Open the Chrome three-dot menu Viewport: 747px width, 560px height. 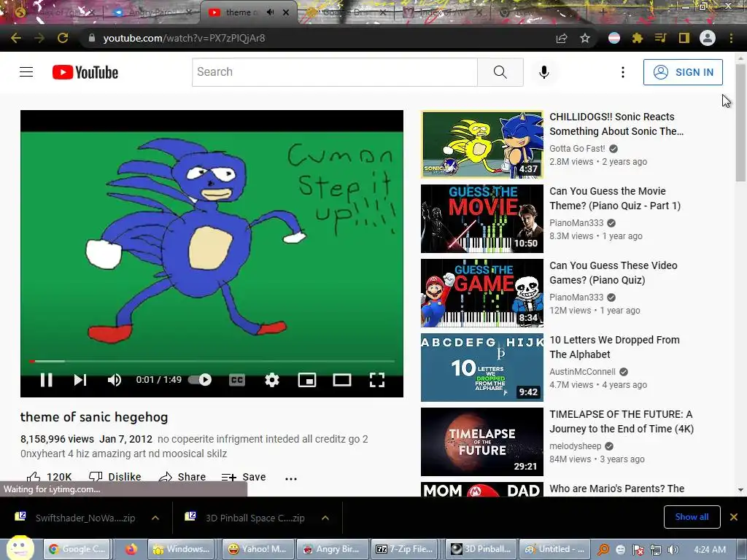tap(731, 38)
